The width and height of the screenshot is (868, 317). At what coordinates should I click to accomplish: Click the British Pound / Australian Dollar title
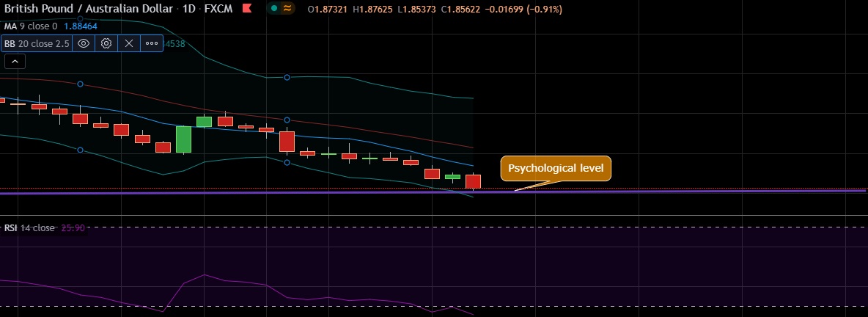(x=90, y=9)
